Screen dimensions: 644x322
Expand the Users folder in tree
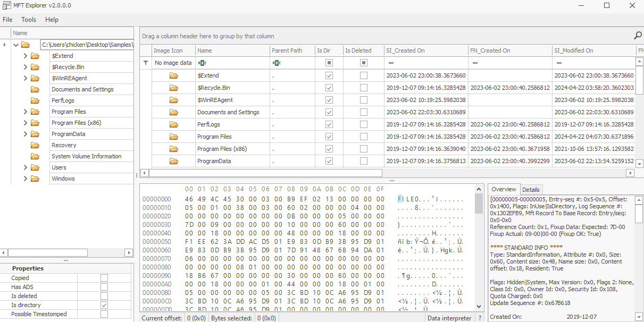click(25, 167)
